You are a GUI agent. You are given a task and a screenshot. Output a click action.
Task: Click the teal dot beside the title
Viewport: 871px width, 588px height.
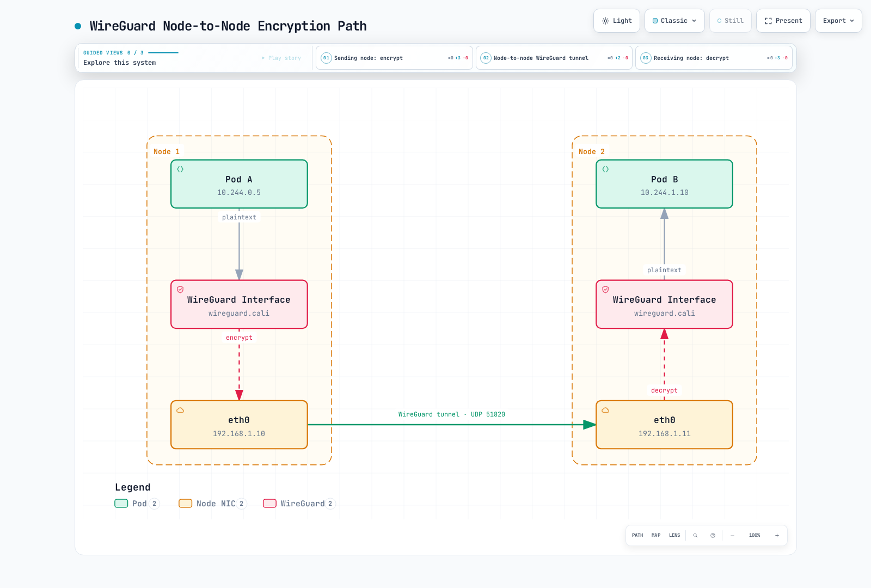coord(78,26)
